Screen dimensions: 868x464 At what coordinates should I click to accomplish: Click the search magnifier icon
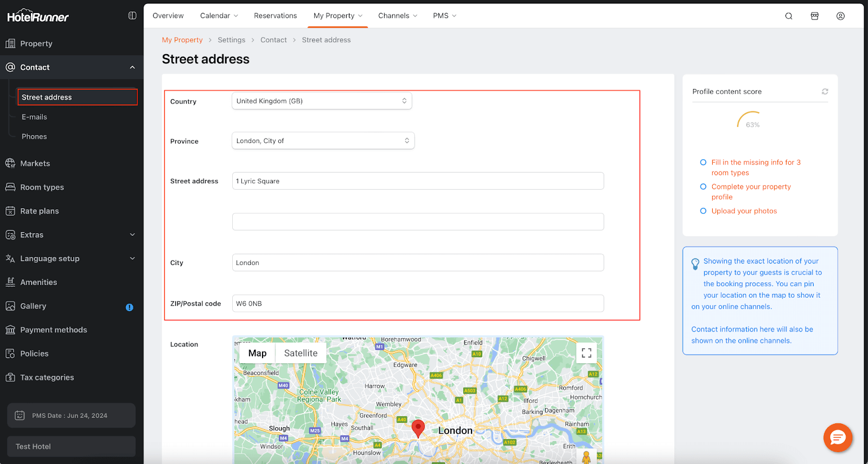(x=789, y=16)
